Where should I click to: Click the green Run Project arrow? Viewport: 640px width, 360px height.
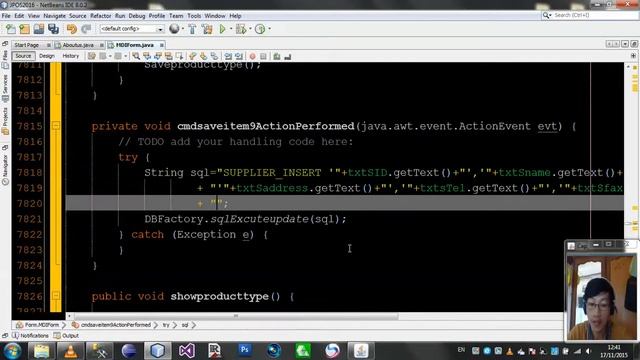click(222, 29)
